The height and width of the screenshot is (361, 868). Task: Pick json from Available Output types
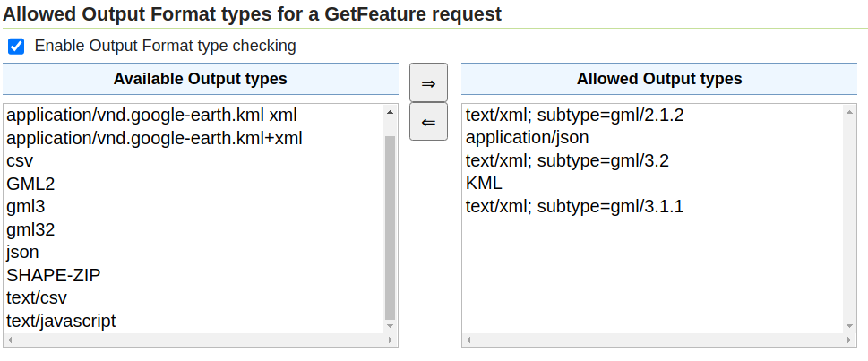[22, 253]
